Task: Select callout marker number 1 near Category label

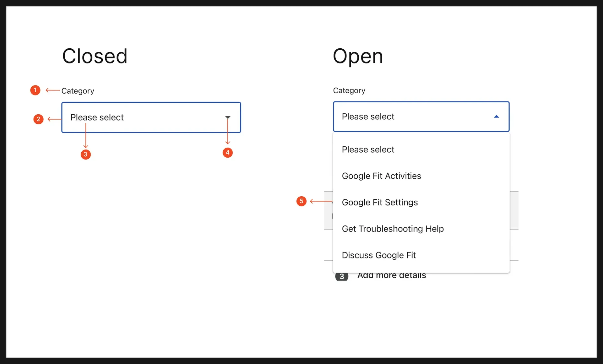Action: tap(35, 90)
